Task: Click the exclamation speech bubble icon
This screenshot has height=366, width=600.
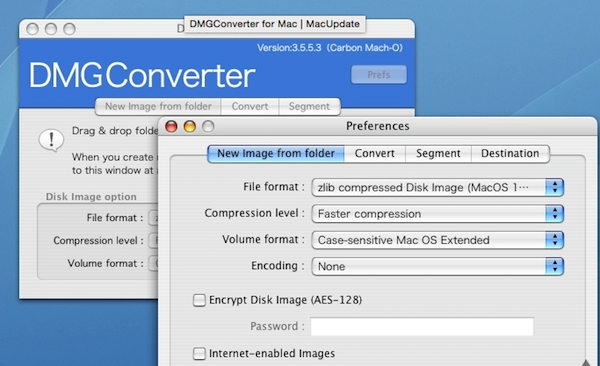Action: pyautogui.click(x=51, y=140)
